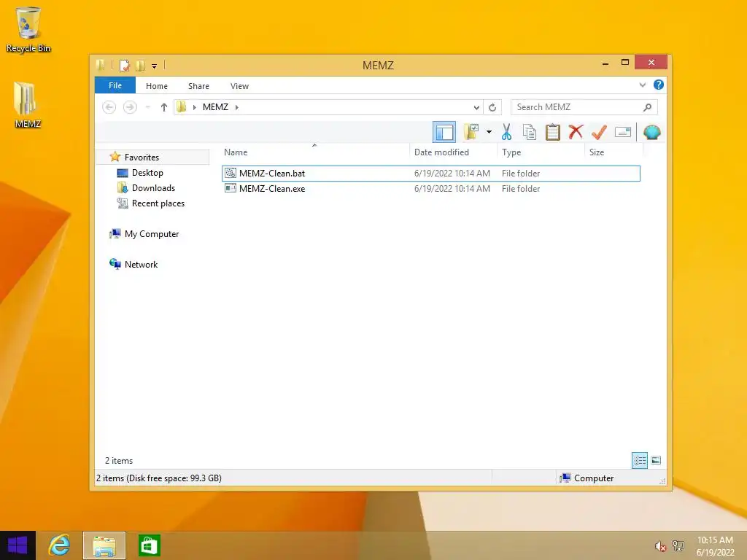Viewport: 747px width, 560px height.
Task: Click the disk free space status text
Action: point(159,478)
